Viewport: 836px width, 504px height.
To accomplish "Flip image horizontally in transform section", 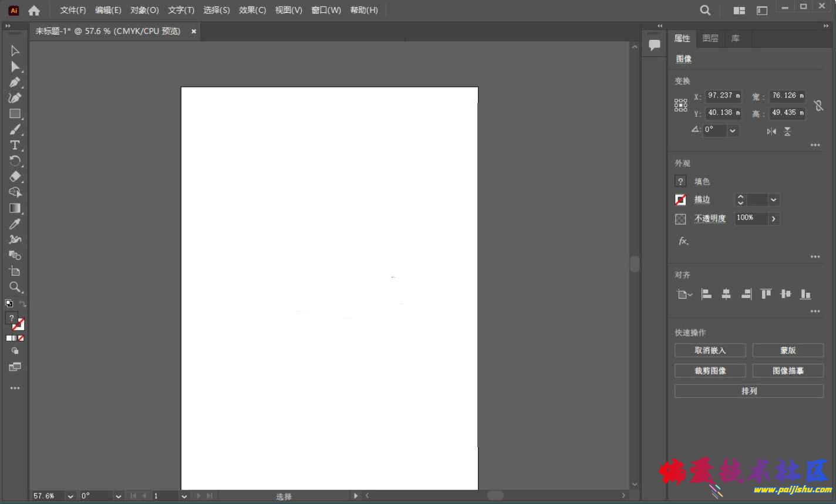I will (771, 131).
